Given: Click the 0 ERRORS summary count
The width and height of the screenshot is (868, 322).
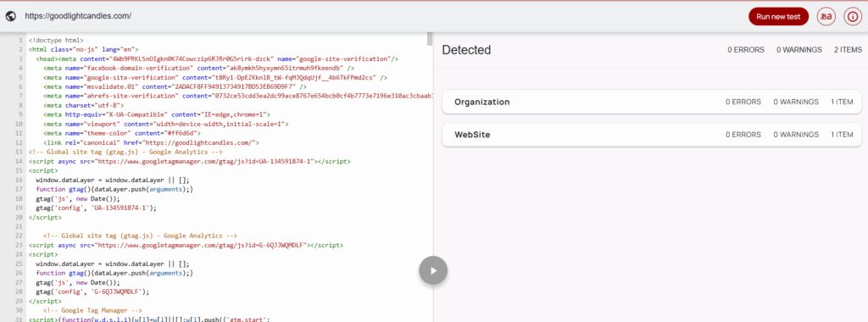Looking at the screenshot, I should click(x=746, y=50).
